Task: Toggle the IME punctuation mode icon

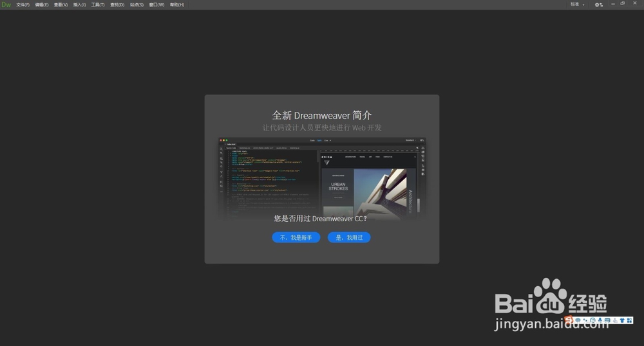Action: click(x=585, y=320)
